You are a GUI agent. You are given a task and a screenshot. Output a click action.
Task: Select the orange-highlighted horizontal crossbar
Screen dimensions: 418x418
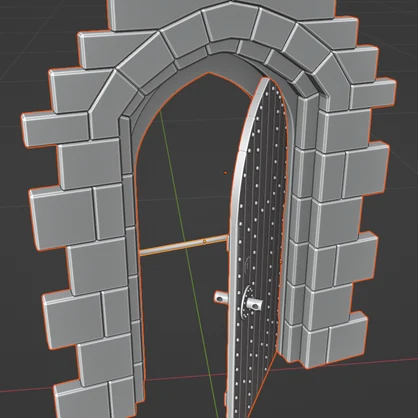coord(183,246)
